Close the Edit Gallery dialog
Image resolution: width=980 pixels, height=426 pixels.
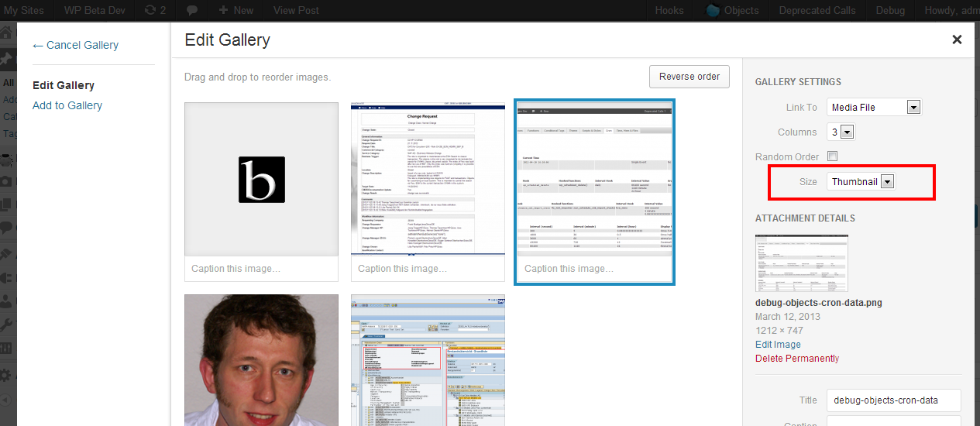(x=957, y=40)
